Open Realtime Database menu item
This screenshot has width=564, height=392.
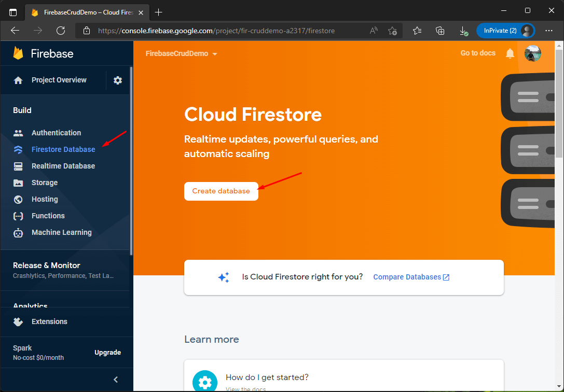point(63,166)
